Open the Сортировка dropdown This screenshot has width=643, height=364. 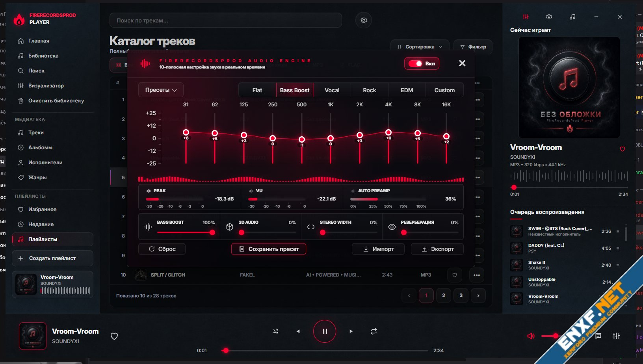pos(420,46)
